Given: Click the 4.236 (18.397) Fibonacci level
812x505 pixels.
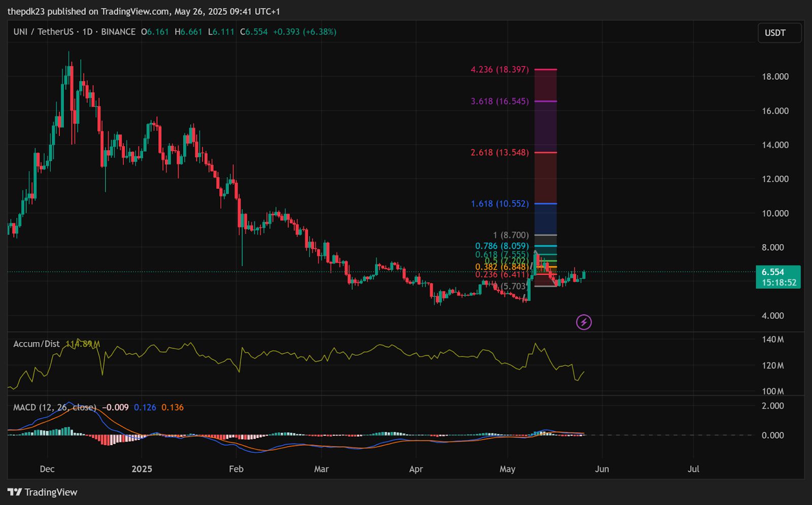Looking at the screenshot, I should coord(499,70).
